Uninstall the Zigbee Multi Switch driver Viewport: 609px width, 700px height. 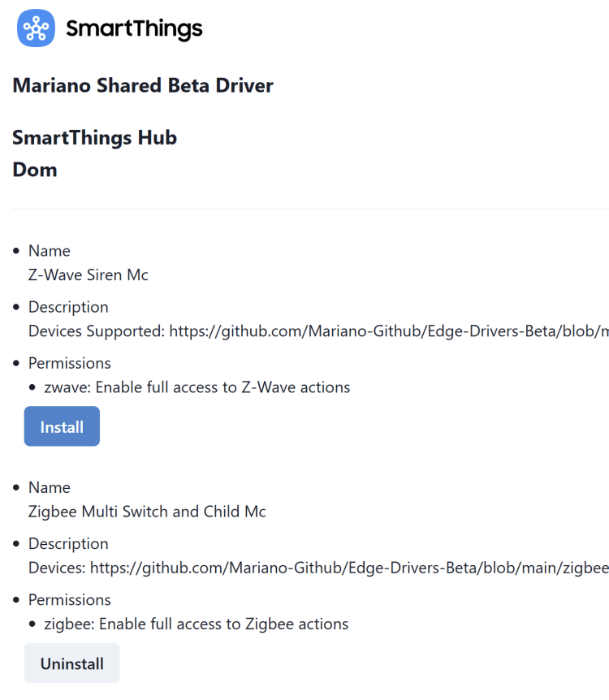(71, 663)
